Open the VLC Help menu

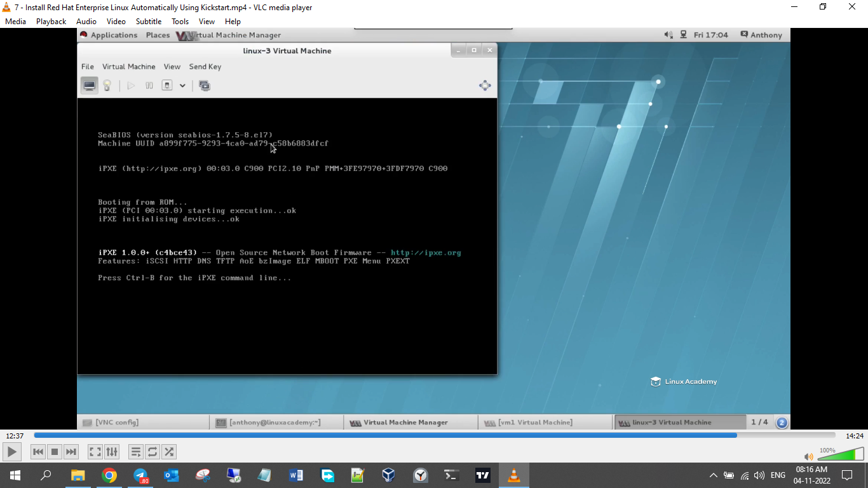[x=233, y=22]
